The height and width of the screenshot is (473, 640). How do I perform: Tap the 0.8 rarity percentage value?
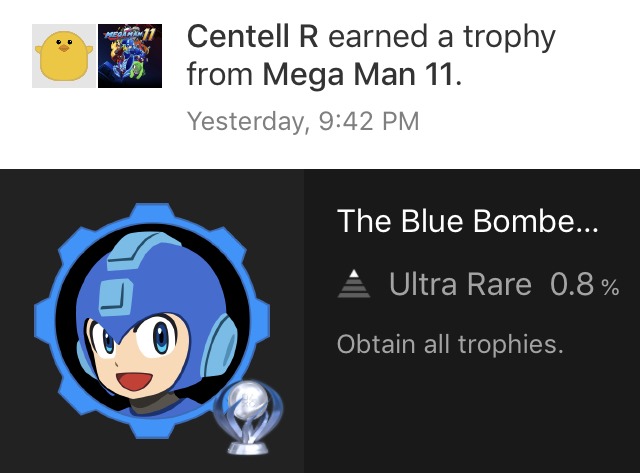coord(572,285)
